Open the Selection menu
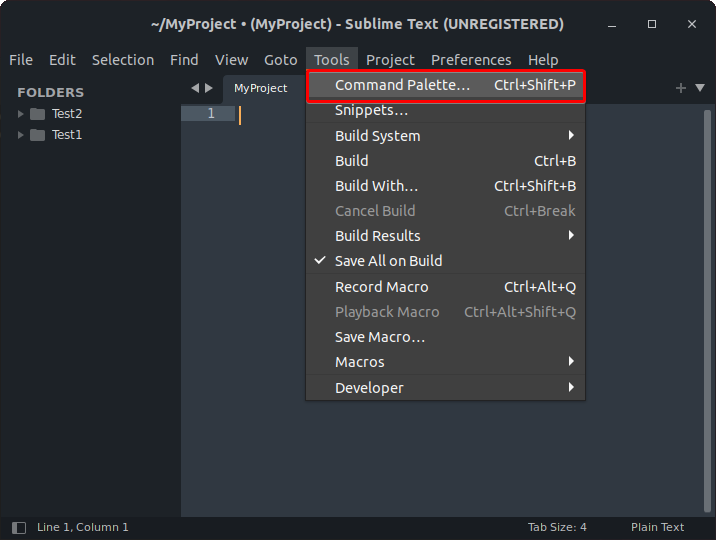716x540 pixels. click(x=123, y=60)
